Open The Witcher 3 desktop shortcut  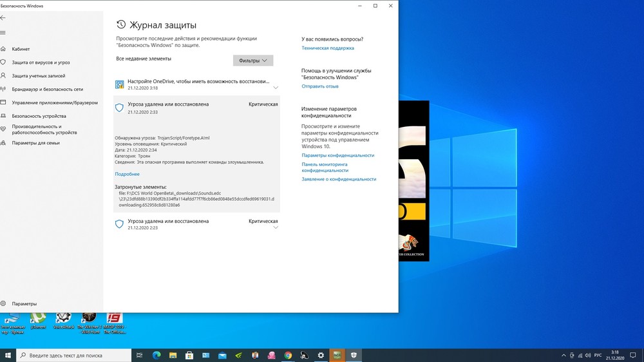(x=89, y=323)
